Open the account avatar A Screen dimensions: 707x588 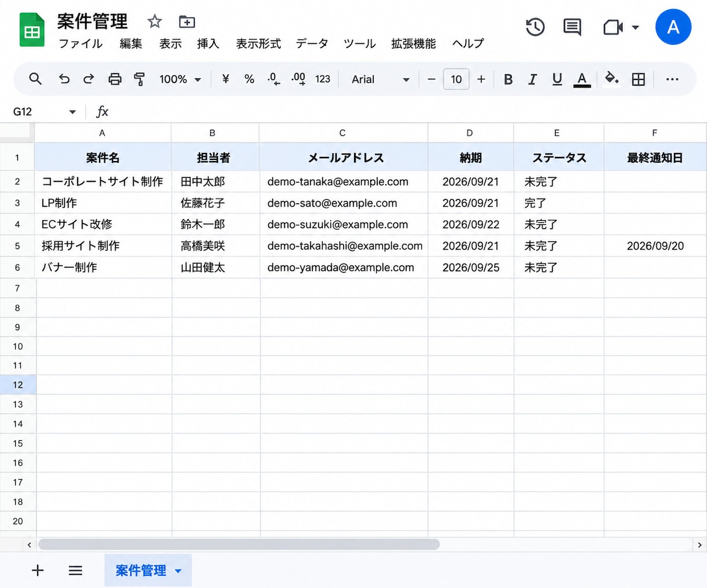(x=673, y=27)
